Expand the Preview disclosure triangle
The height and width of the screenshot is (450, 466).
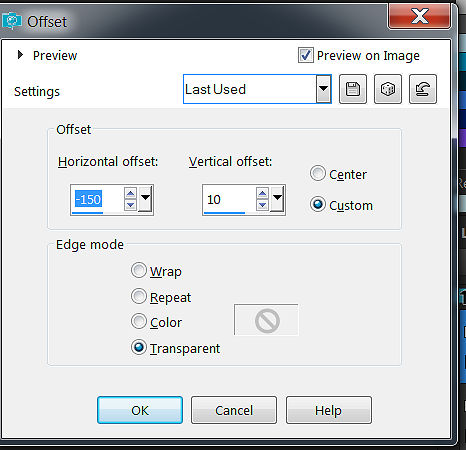[20, 55]
